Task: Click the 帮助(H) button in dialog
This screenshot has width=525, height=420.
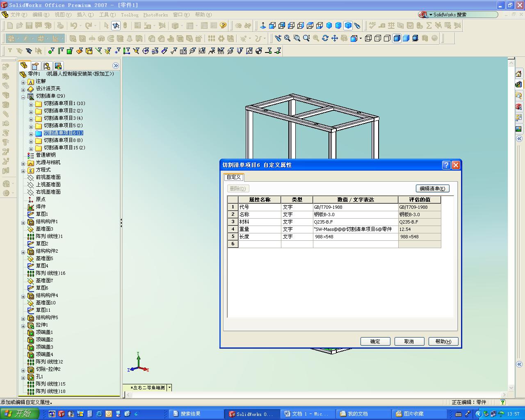Action: 443,341
